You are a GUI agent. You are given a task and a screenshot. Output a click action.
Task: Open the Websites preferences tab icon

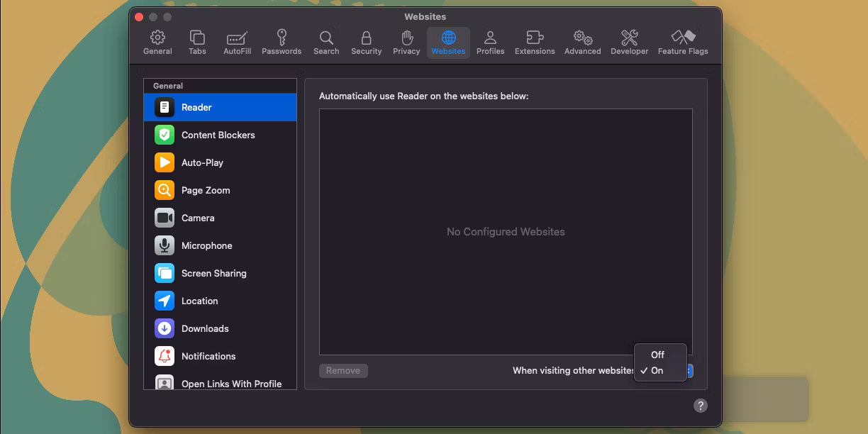(x=447, y=40)
